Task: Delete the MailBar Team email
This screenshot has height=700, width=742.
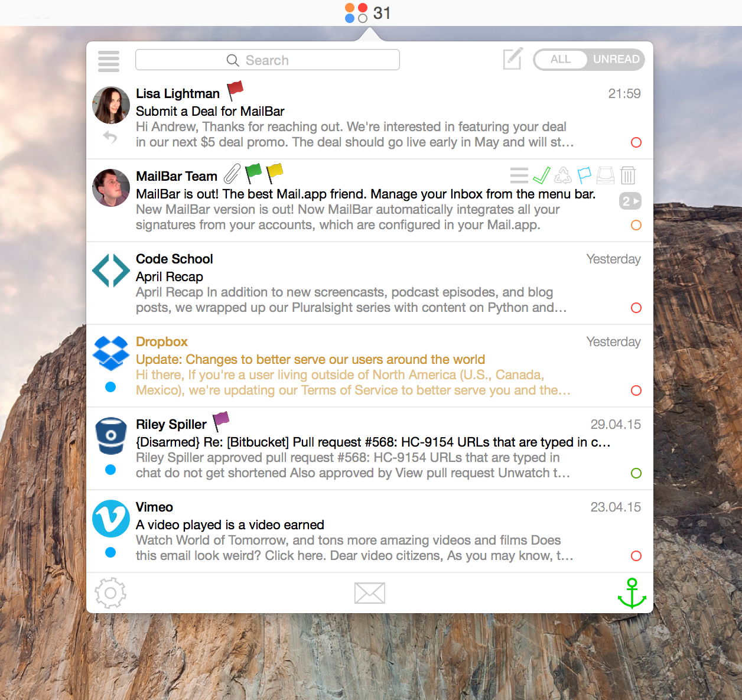Action: [x=627, y=175]
